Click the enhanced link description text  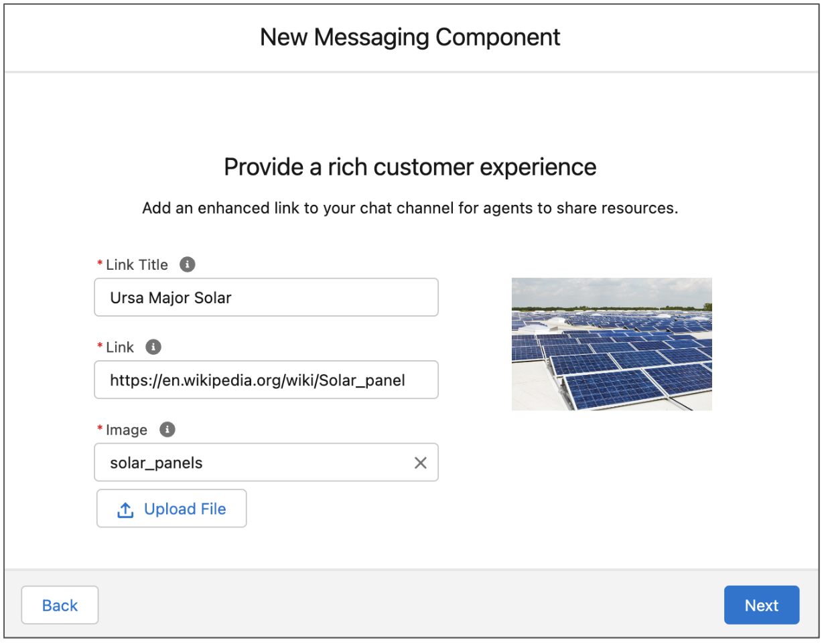410,208
